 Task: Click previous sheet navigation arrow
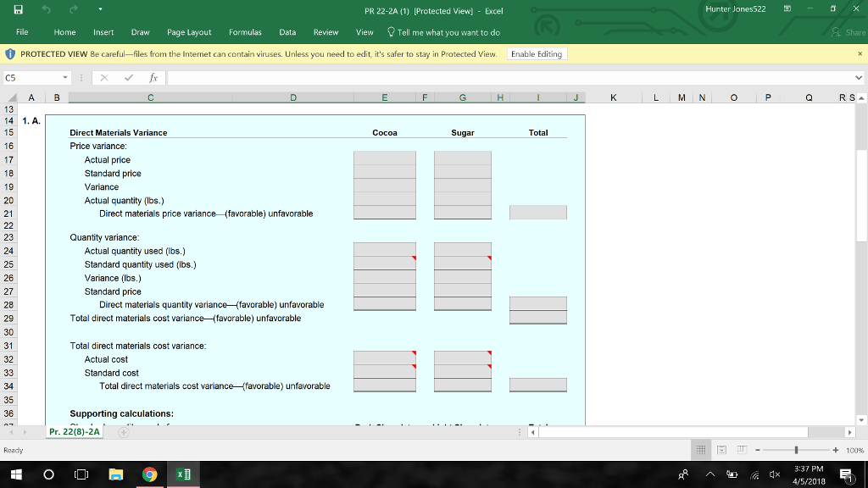(11, 432)
